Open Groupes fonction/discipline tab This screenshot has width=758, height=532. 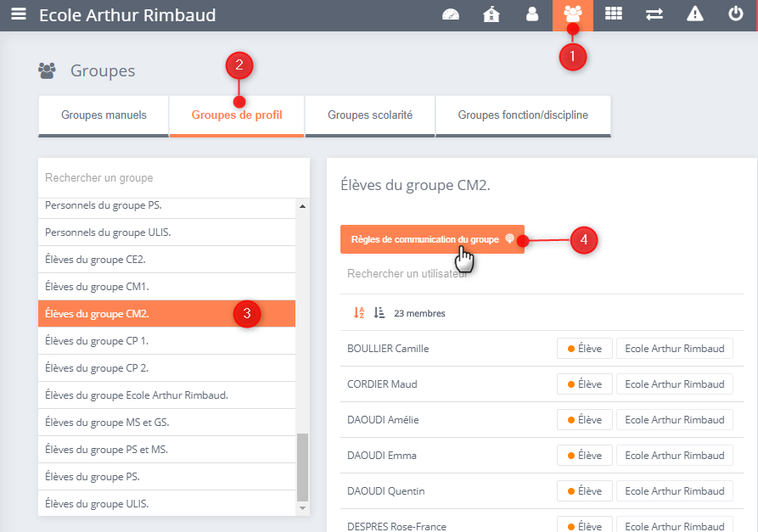tap(522, 115)
